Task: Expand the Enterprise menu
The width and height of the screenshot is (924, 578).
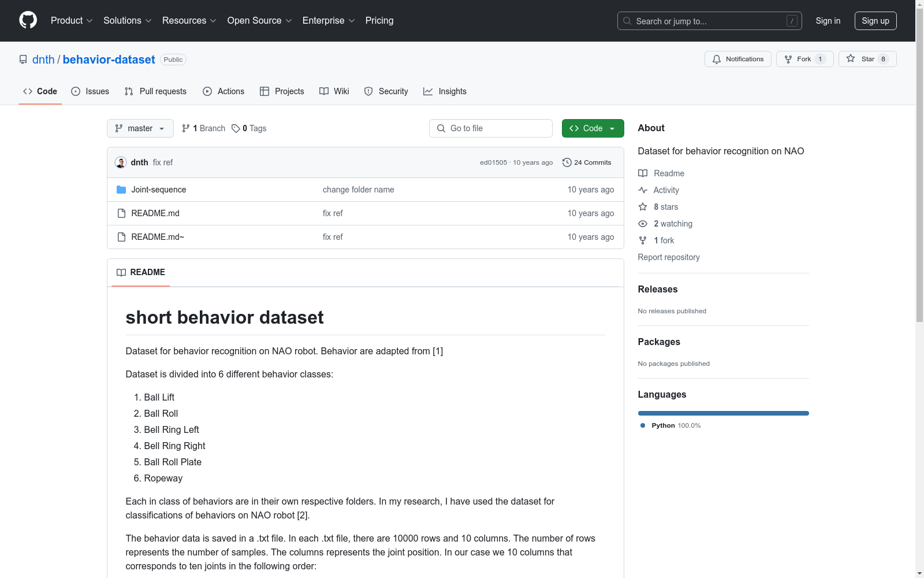Action: point(329,21)
